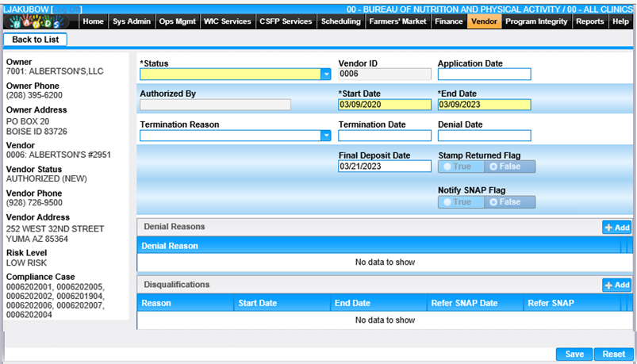Open the Finance menu
Image resolution: width=637 pixels, height=364 pixels.
pos(448,21)
